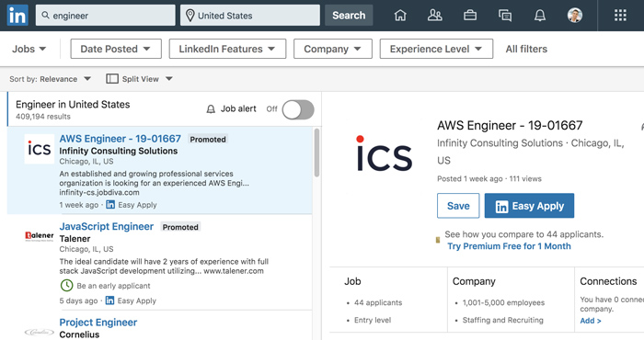This screenshot has width=644, height=340.
Task: Click the Easy Apply button
Action: pos(529,206)
